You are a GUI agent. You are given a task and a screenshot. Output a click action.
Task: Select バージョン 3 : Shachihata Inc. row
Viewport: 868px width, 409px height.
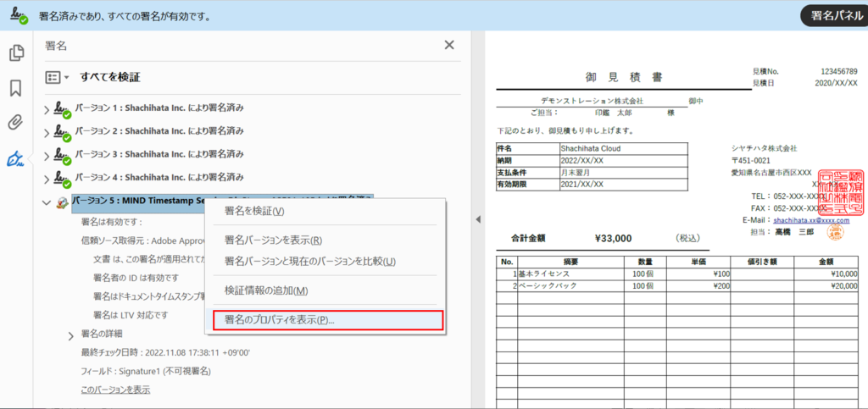click(159, 153)
